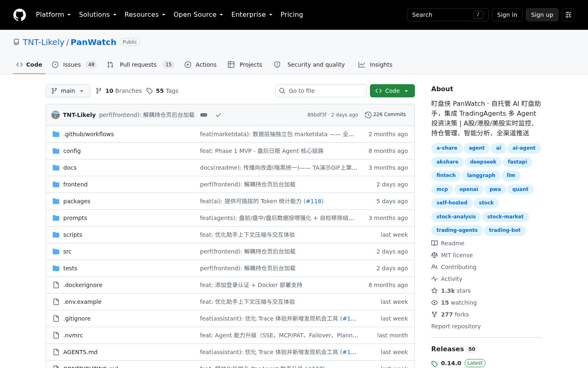Expand the commit message ellipsis button

pos(204,115)
